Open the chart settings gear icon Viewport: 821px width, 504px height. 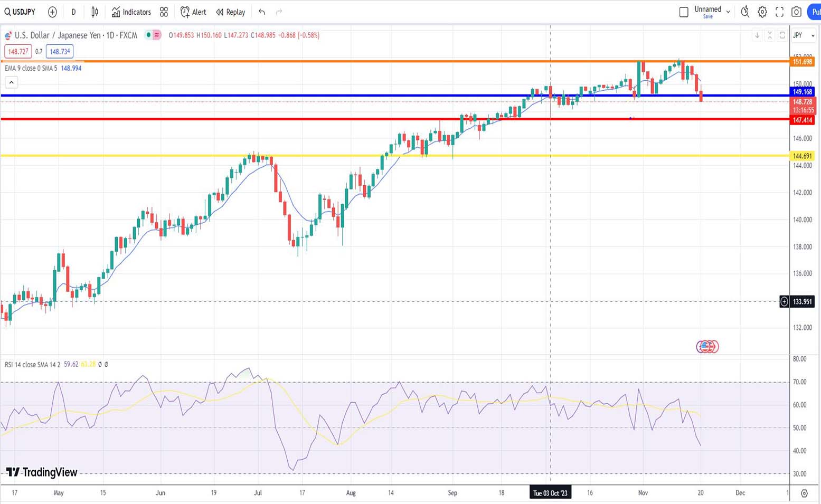(x=762, y=12)
